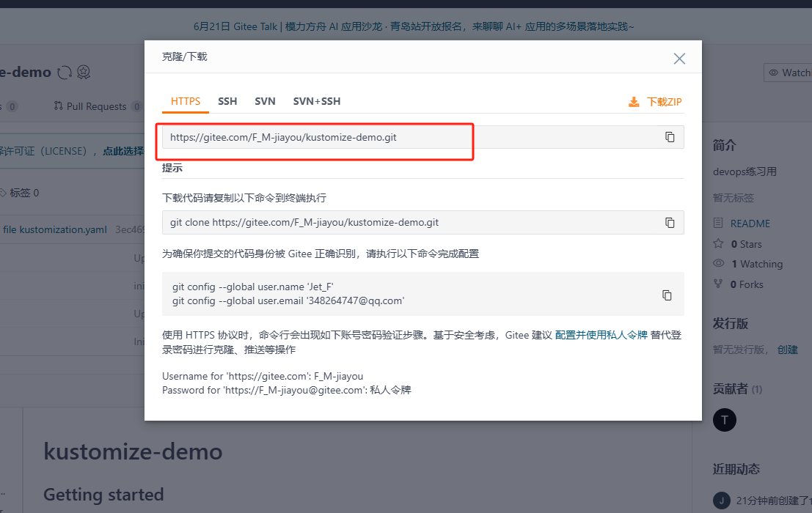The width and height of the screenshot is (812, 513).
Task: Click the eye watching icon in sidebar
Action: click(718, 263)
